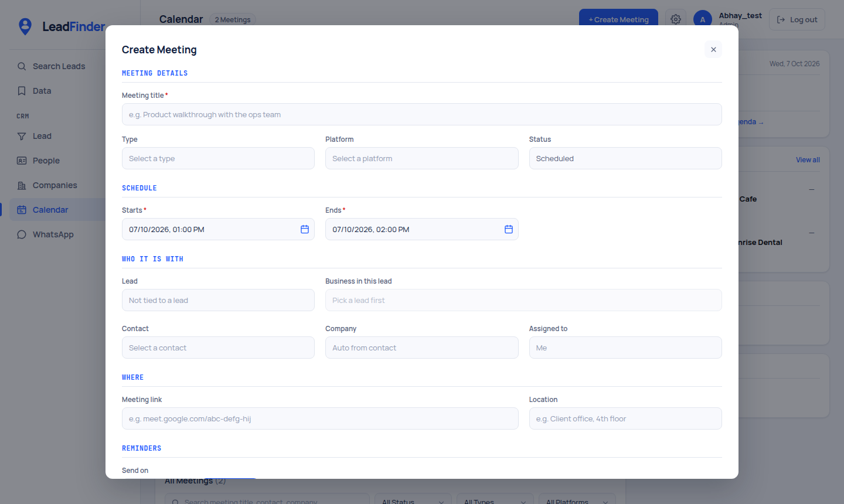
Task: Open the settings gear icon
Action: [x=676, y=19]
